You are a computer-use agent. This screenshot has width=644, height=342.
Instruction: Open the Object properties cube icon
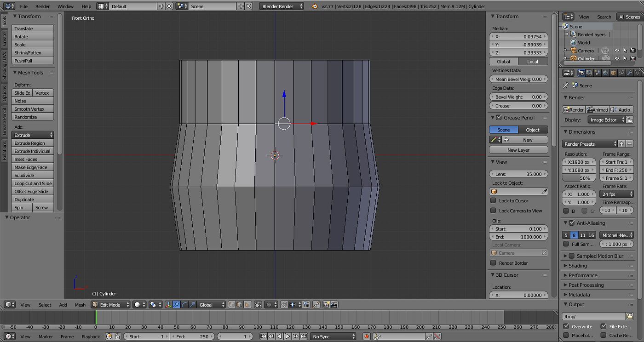coord(614,73)
